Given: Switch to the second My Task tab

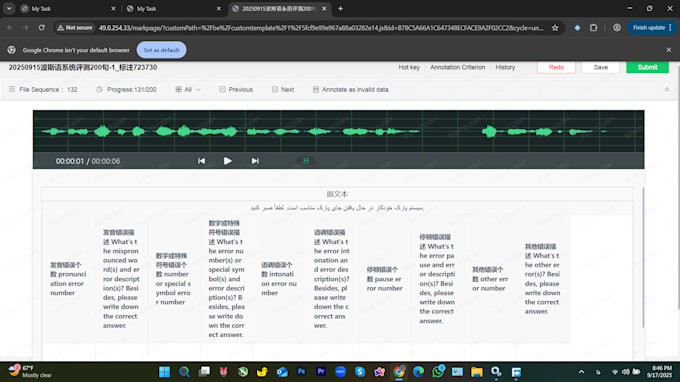Looking at the screenshot, I should click(x=174, y=9).
